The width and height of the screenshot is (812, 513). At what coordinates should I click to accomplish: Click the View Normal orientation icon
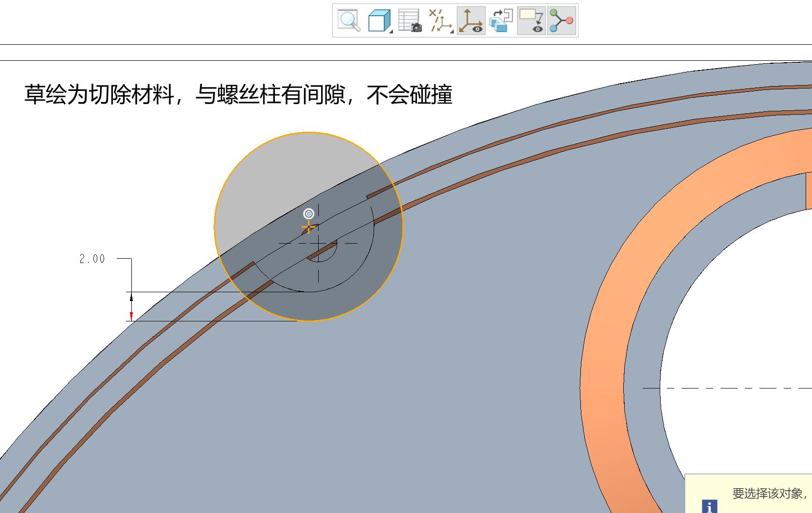click(501, 21)
